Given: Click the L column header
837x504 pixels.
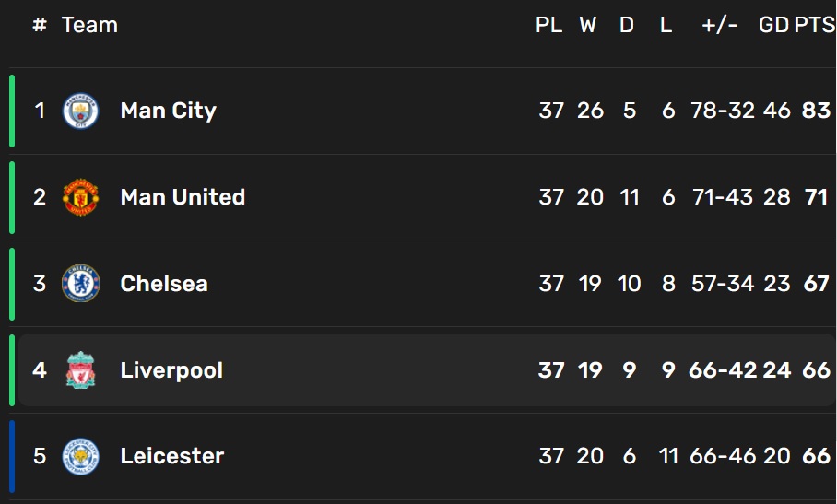Looking at the screenshot, I should 666,26.
